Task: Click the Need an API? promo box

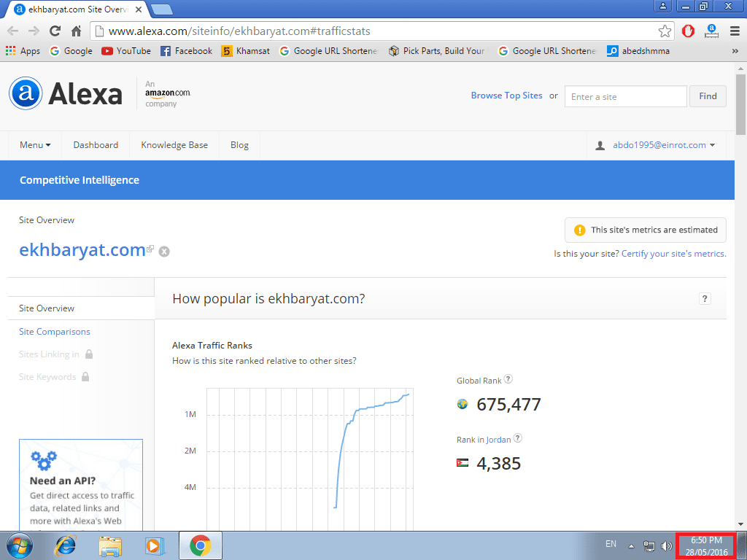Action: [x=81, y=485]
